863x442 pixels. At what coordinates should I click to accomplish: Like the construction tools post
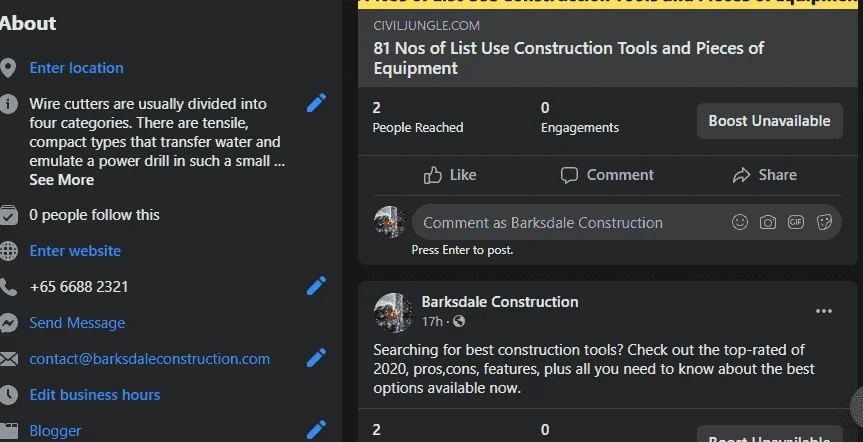click(x=450, y=175)
